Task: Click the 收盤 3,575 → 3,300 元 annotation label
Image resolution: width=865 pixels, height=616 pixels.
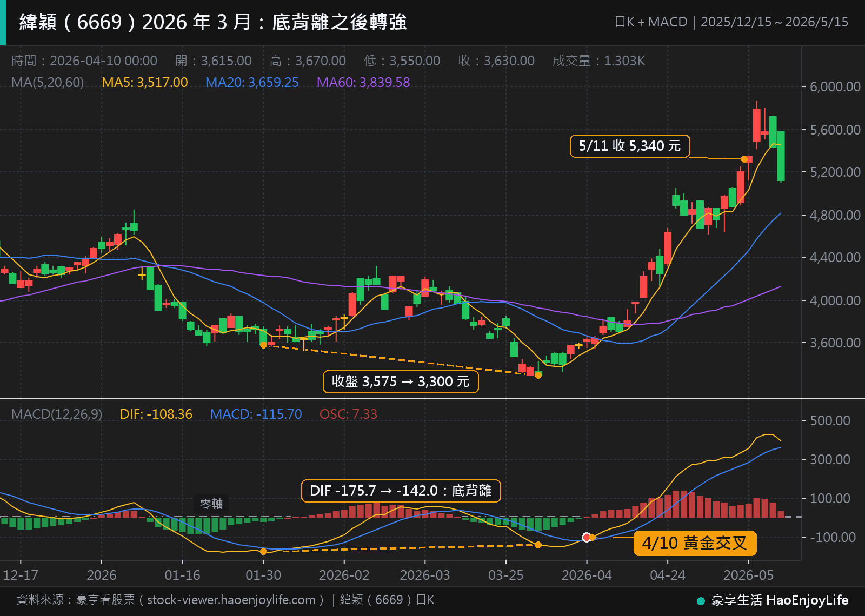Action: pos(401,381)
